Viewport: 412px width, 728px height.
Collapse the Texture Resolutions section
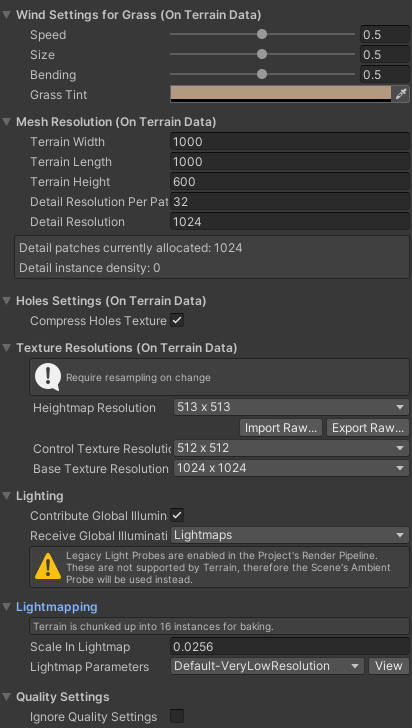7,347
